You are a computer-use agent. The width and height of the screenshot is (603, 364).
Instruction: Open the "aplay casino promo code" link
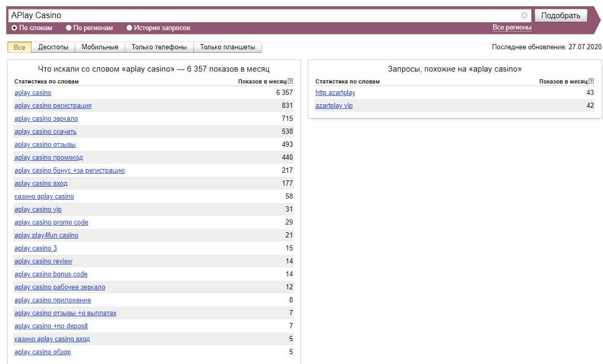click(51, 222)
